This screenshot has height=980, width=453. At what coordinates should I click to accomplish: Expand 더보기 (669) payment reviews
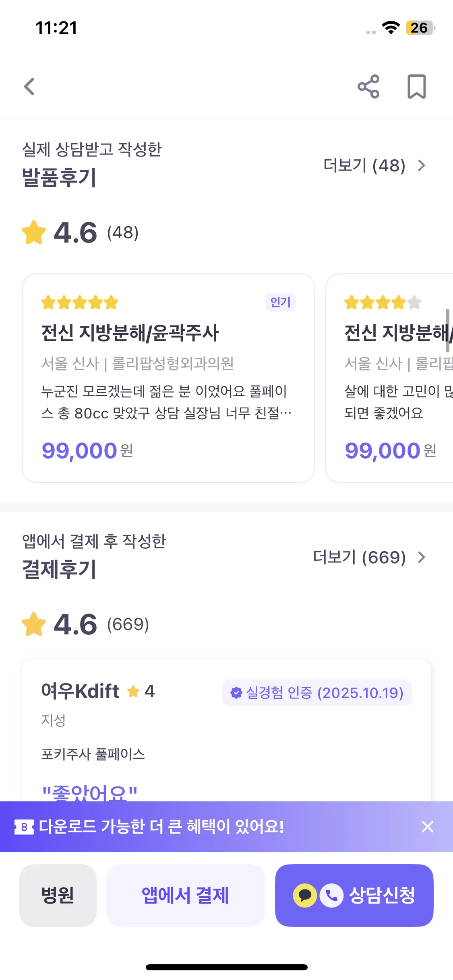coord(369,557)
